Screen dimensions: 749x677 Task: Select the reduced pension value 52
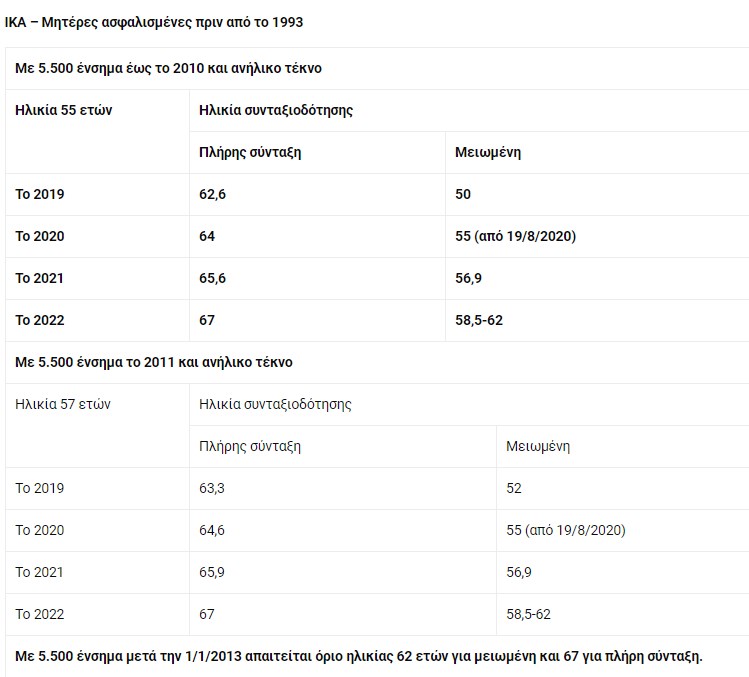514,488
